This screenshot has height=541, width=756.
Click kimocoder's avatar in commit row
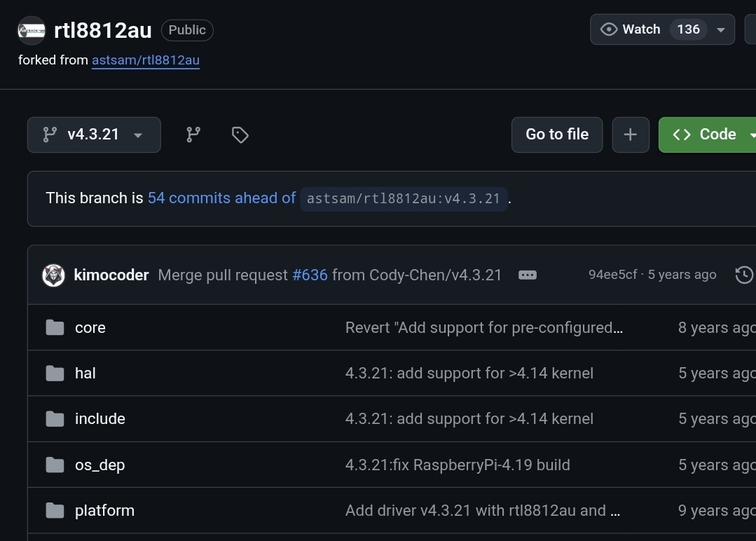coord(54,275)
